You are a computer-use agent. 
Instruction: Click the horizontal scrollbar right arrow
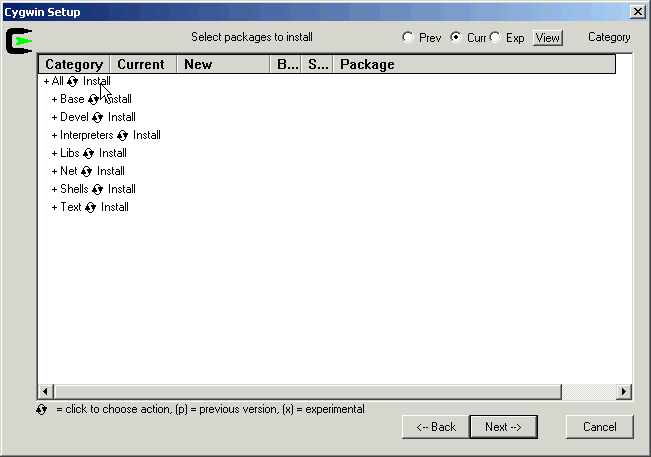pyautogui.click(x=624, y=391)
